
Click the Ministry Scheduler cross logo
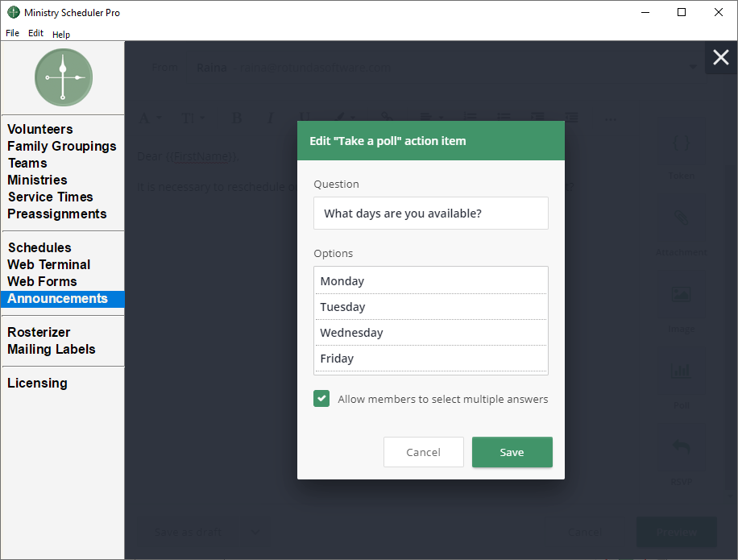click(63, 77)
